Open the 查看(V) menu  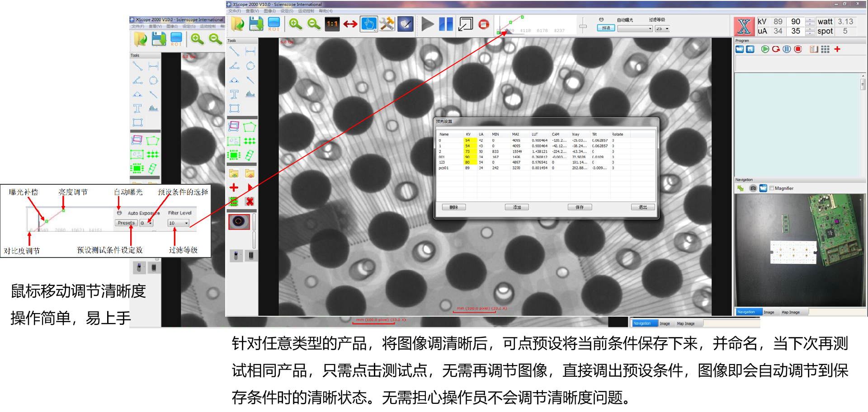pos(252,11)
